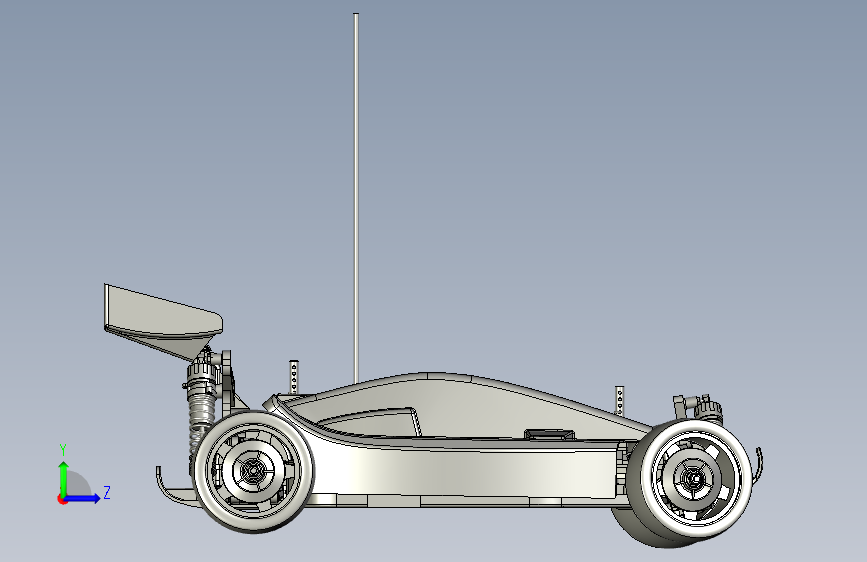Click the blue Z axis of the triad
Screen dimensions: 867x562
click(x=83, y=498)
